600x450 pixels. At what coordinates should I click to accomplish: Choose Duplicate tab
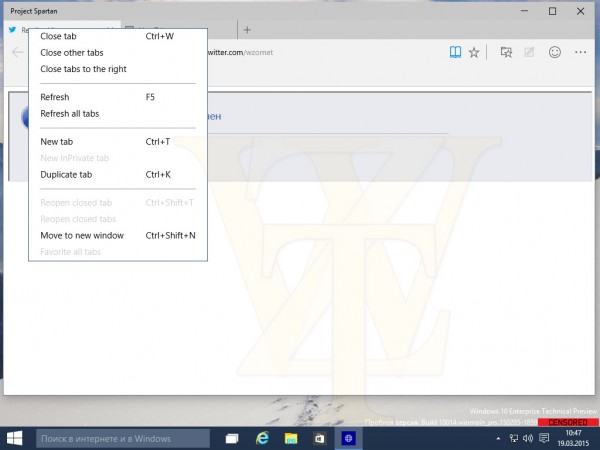pos(118,174)
